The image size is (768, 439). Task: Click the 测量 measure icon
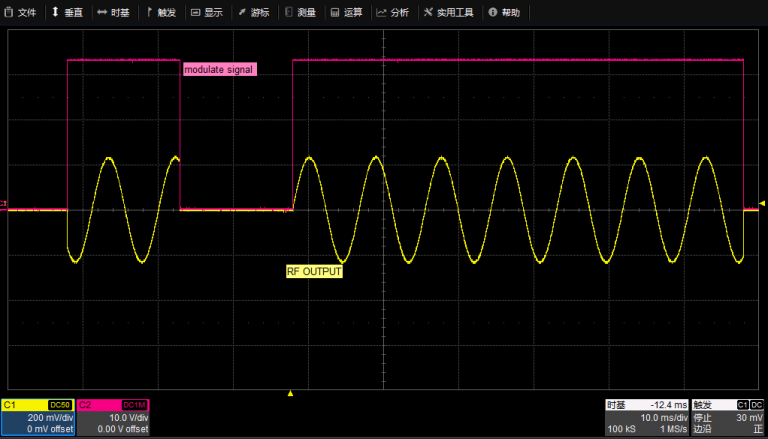click(x=290, y=13)
